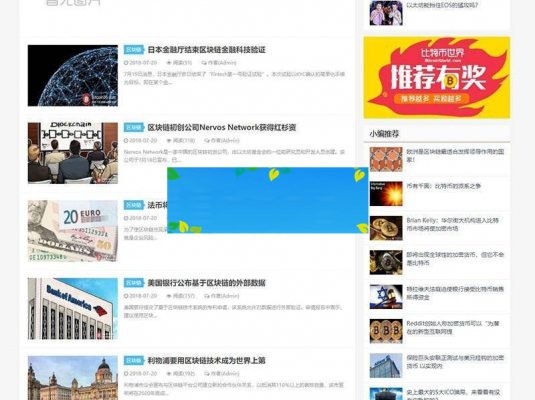Image resolution: width=535 pixels, height=400 pixels.
Task: Open the gold bitcoin coins sidebar thumbnail
Action: [386, 228]
